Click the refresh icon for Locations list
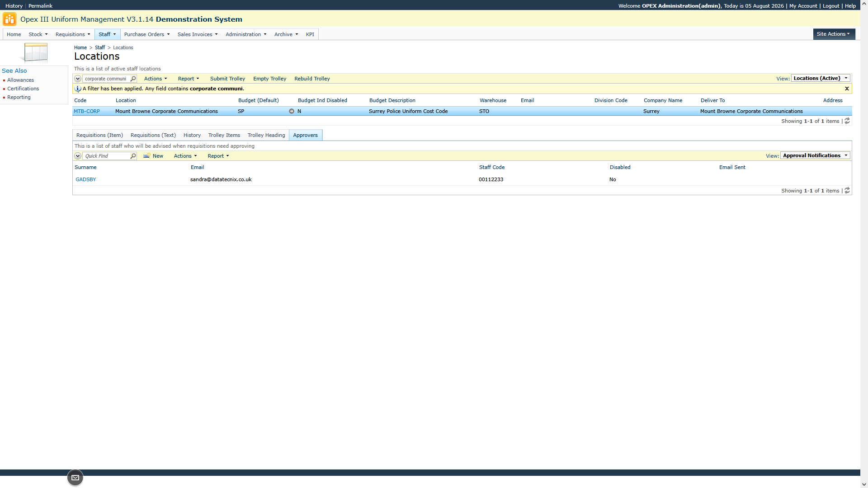868x488 pixels. (x=847, y=121)
